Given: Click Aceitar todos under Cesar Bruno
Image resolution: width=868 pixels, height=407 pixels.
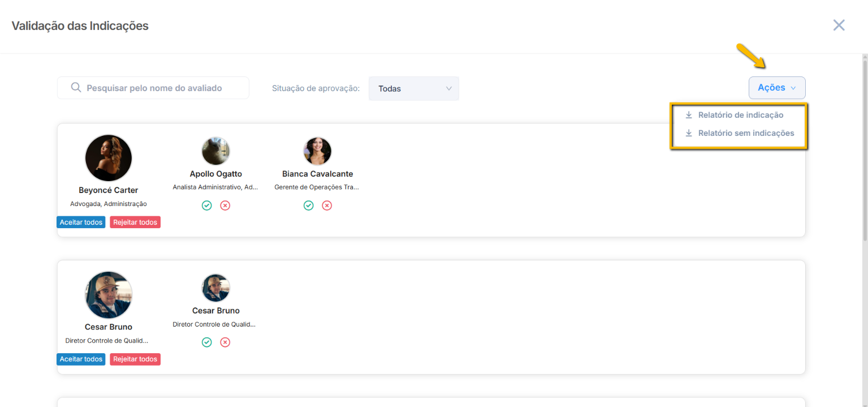Looking at the screenshot, I should click(81, 359).
